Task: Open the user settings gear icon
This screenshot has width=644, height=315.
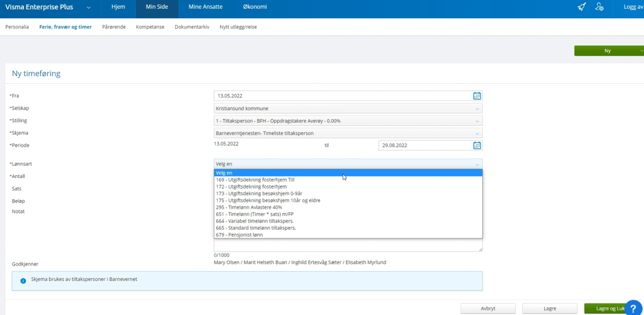Action: coord(600,7)
